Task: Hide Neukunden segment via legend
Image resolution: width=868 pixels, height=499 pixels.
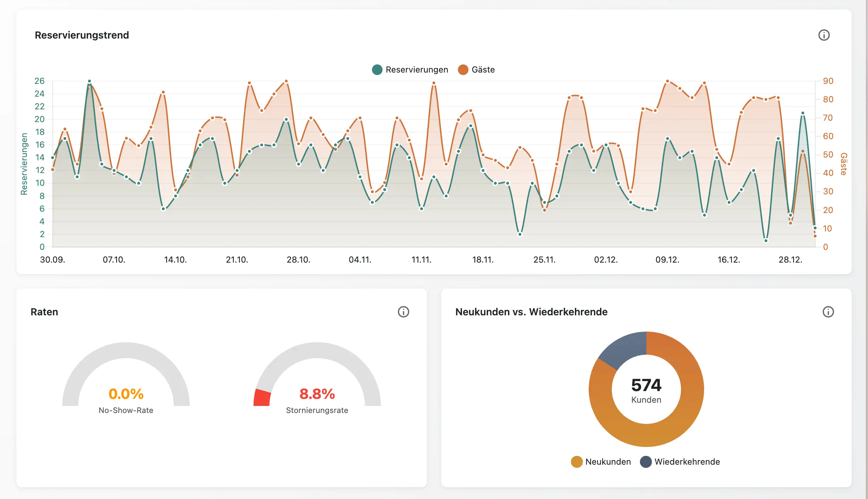Action: [607, 462]
